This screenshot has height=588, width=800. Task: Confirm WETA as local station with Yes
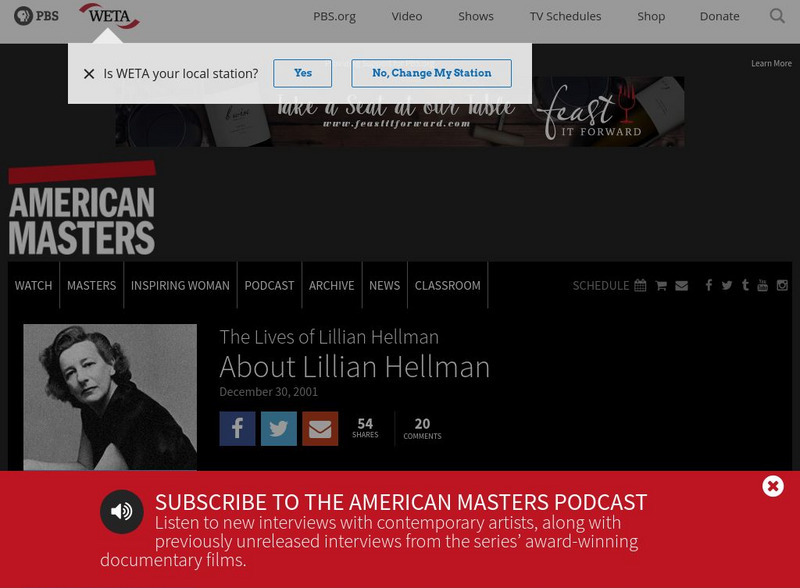point(303,73)
